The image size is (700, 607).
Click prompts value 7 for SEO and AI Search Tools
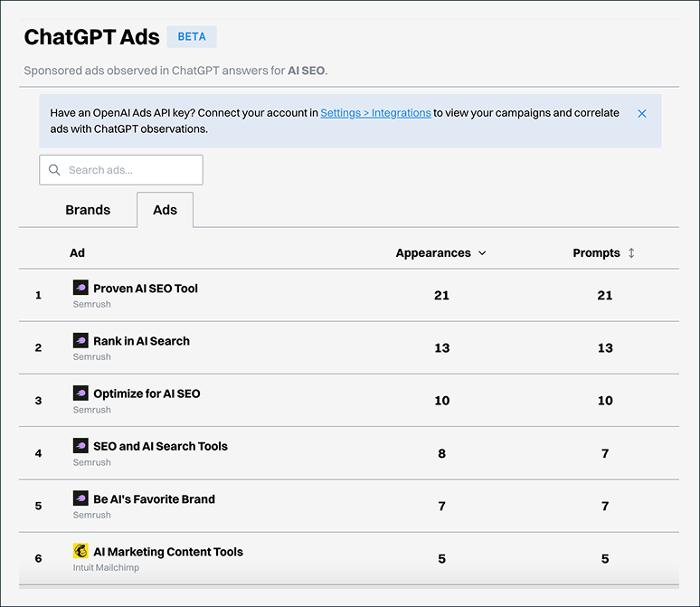point(605,453)
